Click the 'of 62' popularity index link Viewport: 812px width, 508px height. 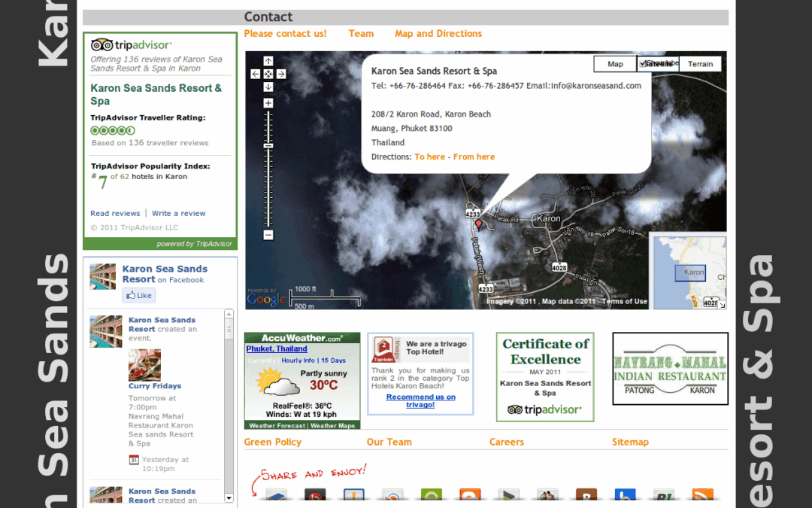[x=120, y=176]
